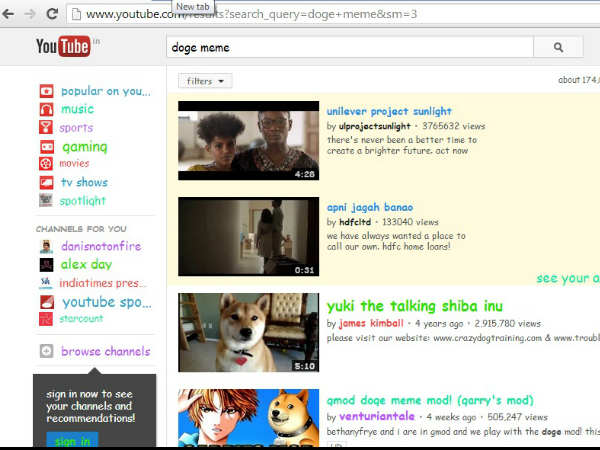This screenshot has width=600, height=450.
Task: Select the Music headphones icon
Action: [46, 109]
